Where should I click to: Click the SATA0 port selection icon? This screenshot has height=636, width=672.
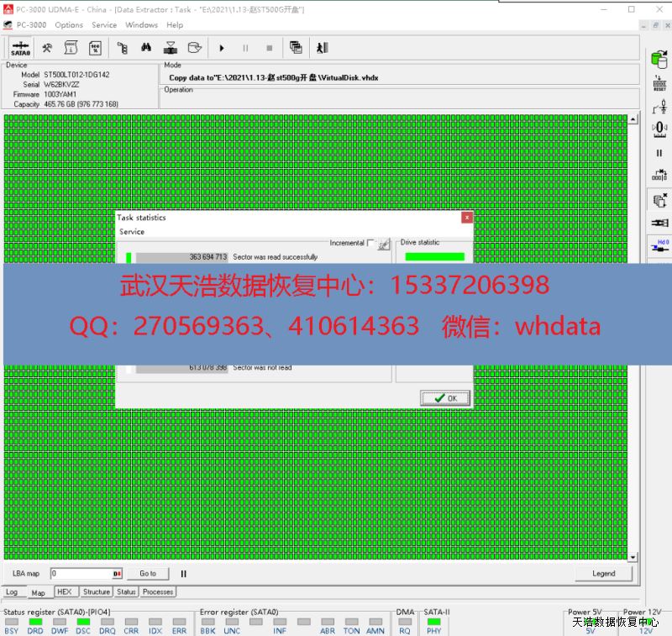[21, 49]
